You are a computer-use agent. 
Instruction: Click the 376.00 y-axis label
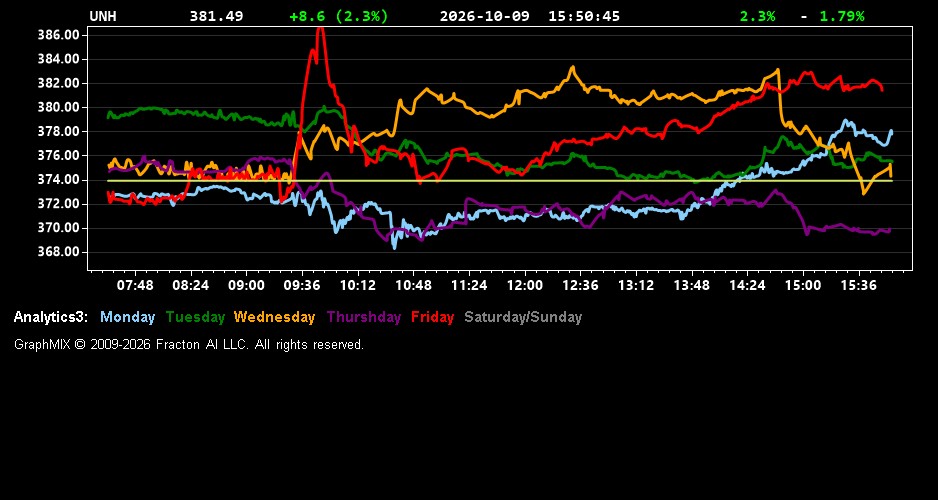coord(59,156)
